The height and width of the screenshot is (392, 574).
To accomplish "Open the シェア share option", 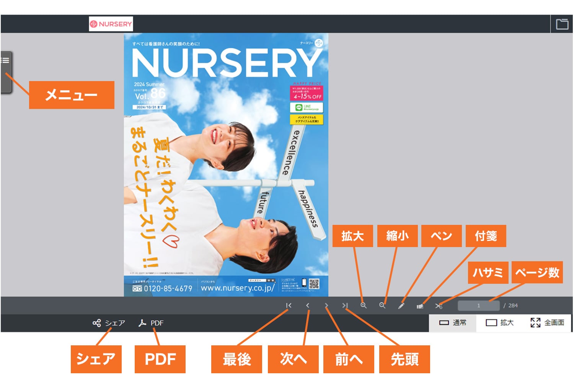I will click(109, 323).
